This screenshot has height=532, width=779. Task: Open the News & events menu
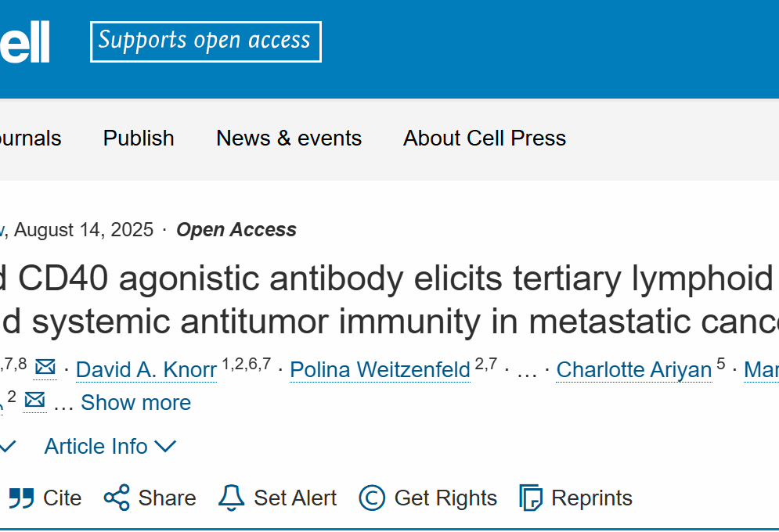point(289,138)
